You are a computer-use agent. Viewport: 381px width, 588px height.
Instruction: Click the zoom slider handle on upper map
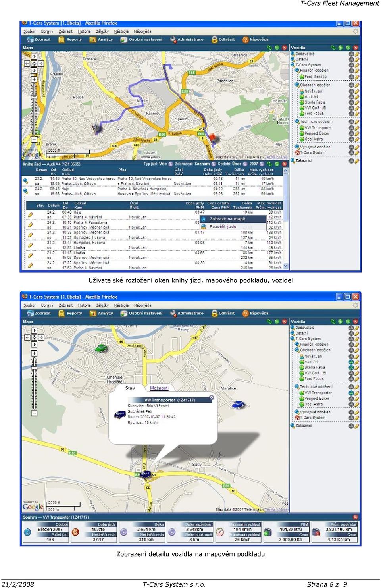point(34,96)
